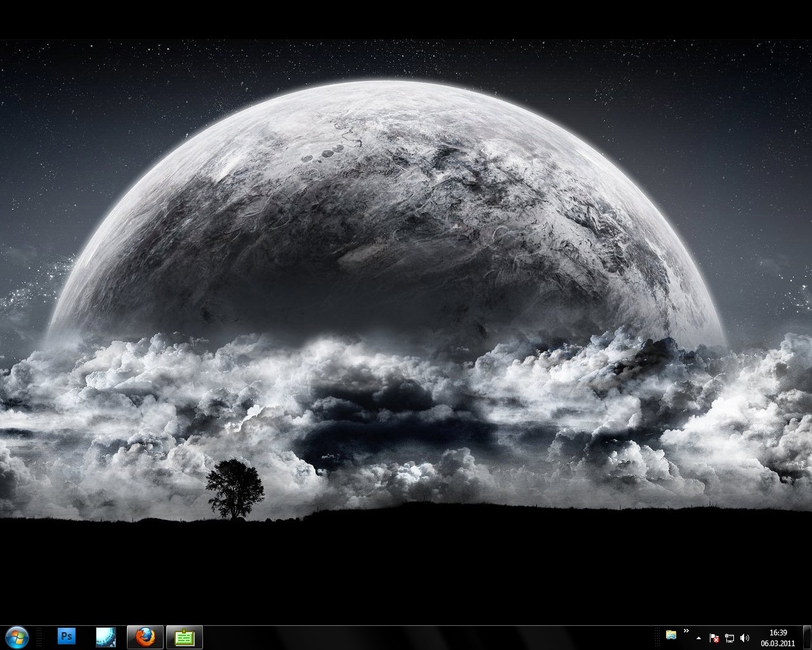The width and height of the screenshot is (812, 650).
Task: Click the volume speaker icon
Action: [x=745, y=638]
